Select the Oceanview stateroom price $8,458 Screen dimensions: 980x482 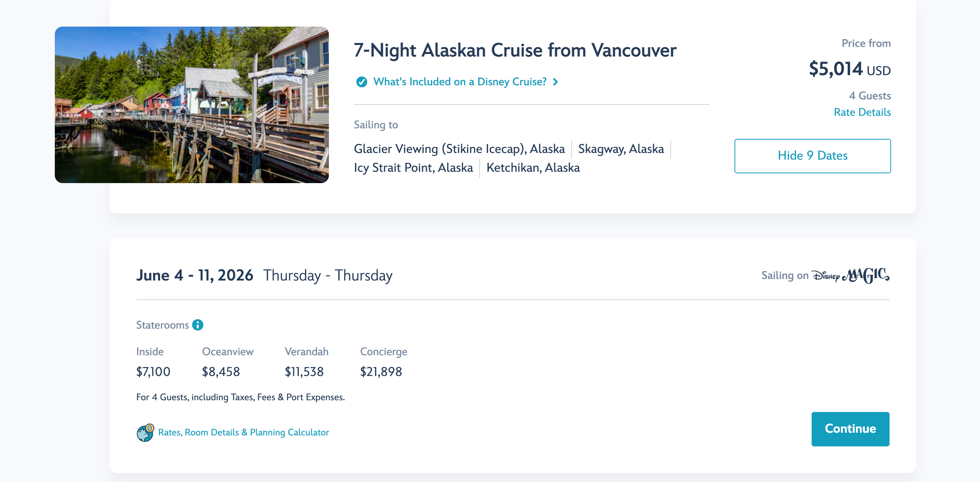[x=221, y=371]
